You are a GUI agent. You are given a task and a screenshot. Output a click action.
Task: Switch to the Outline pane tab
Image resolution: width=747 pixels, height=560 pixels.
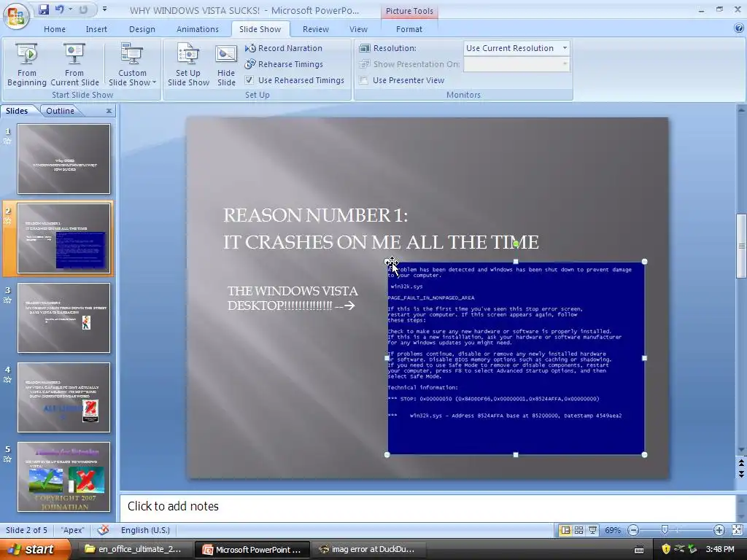coord(60,111)
